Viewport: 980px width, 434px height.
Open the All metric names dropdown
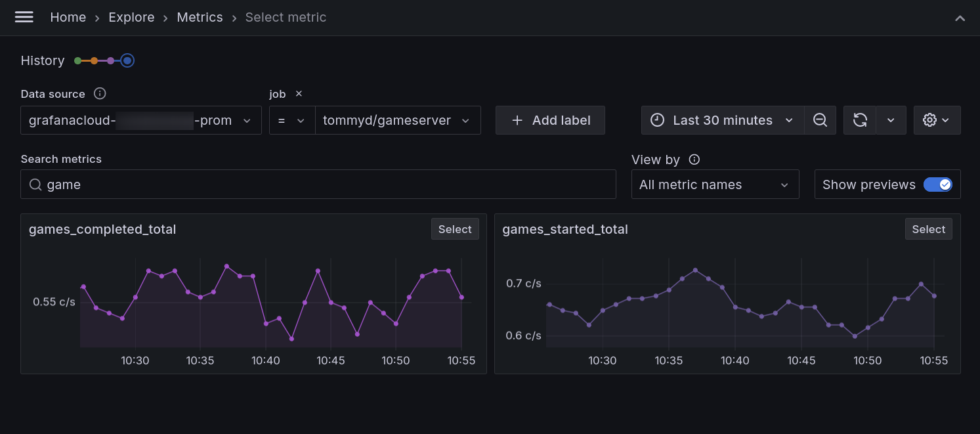pos(715,184)
